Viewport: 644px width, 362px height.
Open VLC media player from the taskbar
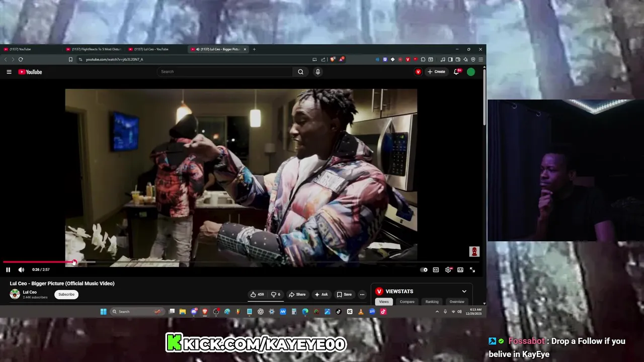[x=361, y=312]
